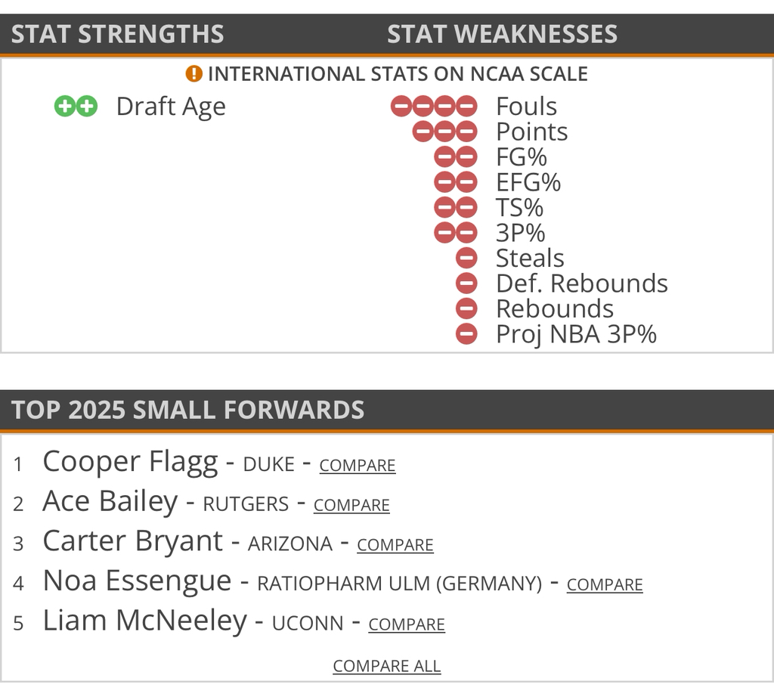Open the Compare link for Liam McNeeley

407,624
